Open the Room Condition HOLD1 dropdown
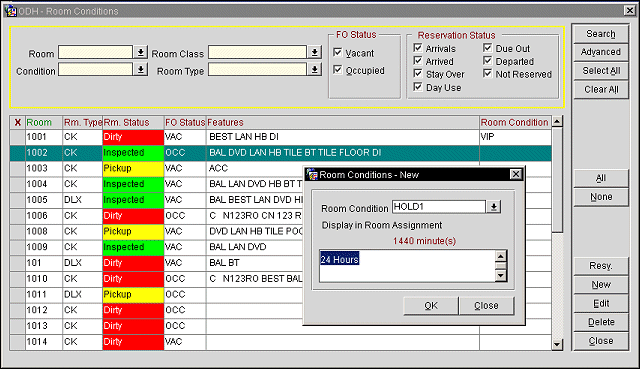640x369 pixels. pos(493,207)
